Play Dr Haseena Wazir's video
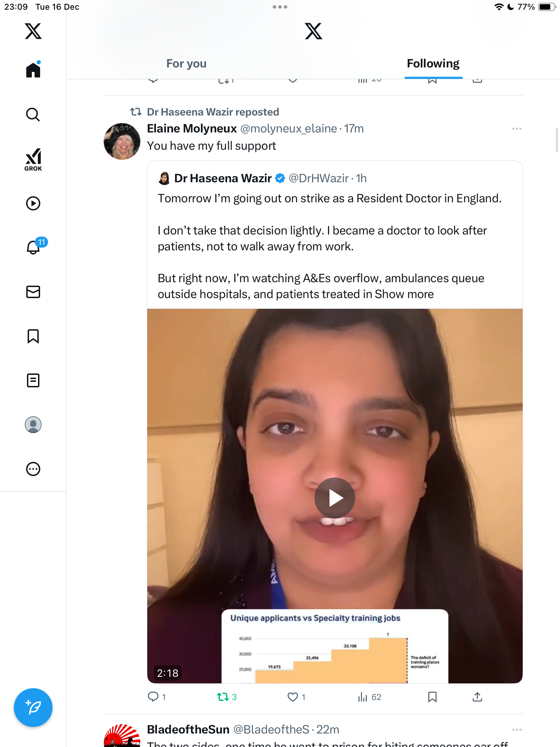Screen dimensions: 560x747 335,498
